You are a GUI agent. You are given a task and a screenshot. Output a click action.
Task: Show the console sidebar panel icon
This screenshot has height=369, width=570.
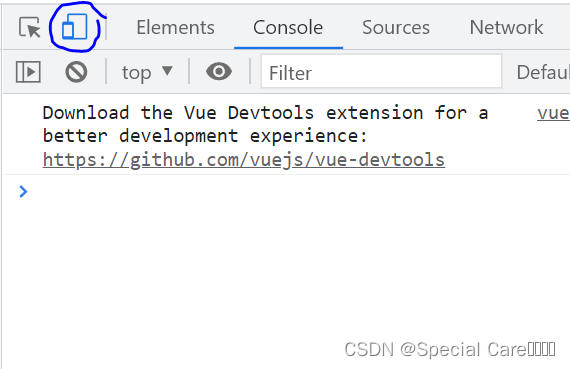point(28,72)
